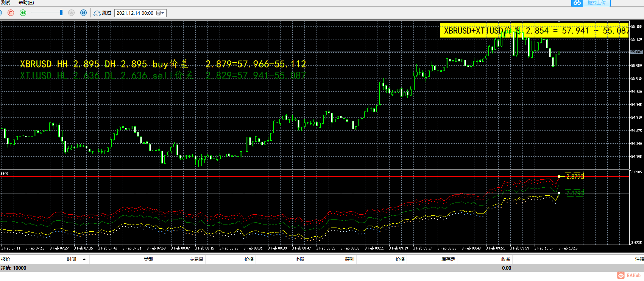Click the 止损 column header
644x281 pixels.
299,259
